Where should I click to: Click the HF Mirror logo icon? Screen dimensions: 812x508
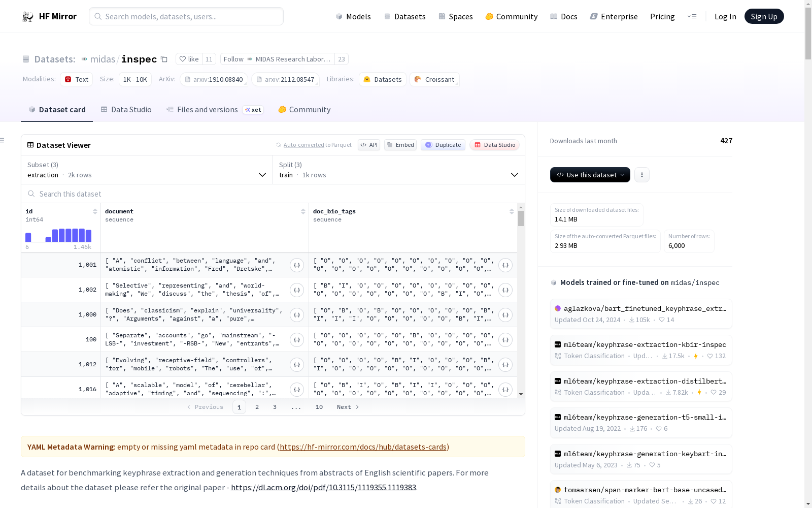[28, 17]
